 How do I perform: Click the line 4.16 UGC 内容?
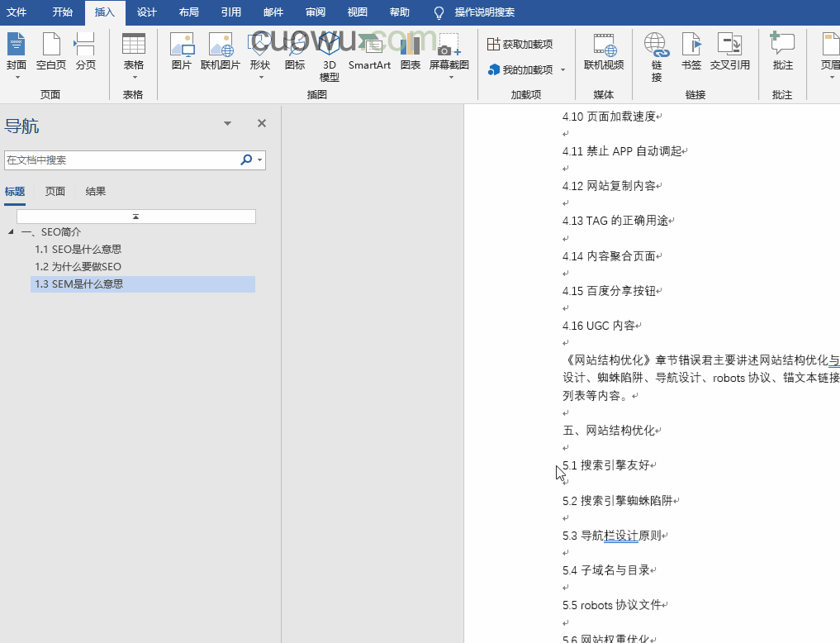click(598, 326)
